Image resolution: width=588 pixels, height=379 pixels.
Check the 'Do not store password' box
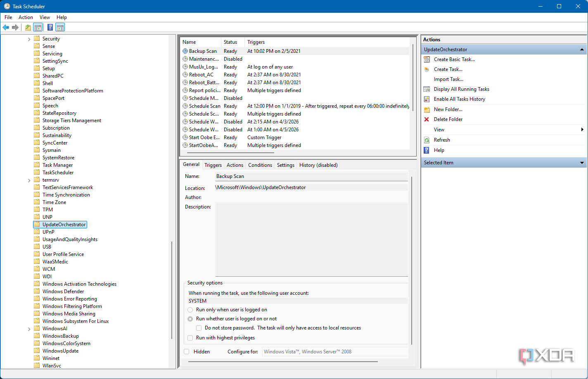pyautogui.click(x=199, y=328)
